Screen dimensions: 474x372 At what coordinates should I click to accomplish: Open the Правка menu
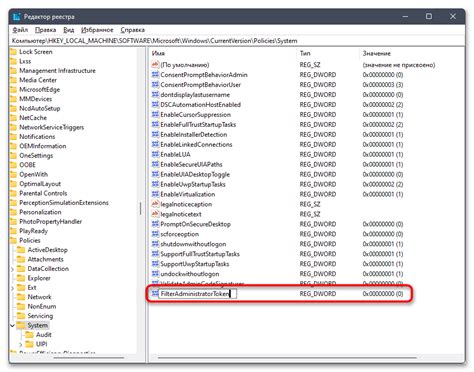[45, 30]
